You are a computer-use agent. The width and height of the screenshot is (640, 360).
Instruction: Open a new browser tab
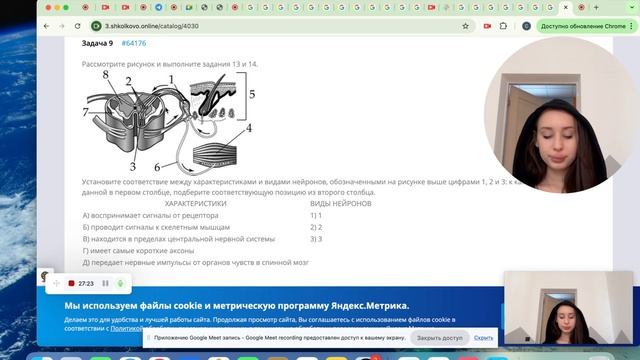(596, 7)
